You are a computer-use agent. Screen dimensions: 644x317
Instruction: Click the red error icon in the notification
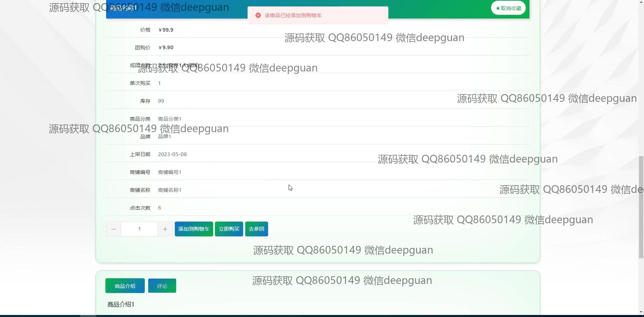(x=258, y=15)
